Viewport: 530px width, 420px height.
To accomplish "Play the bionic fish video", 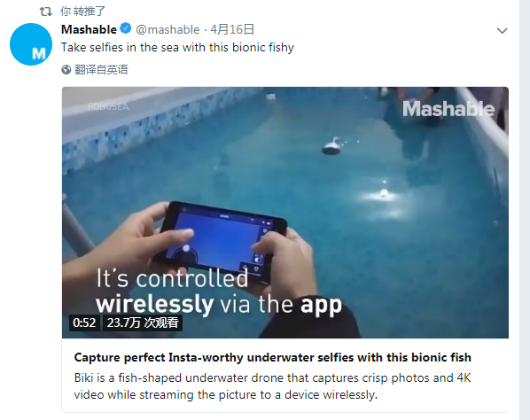I will coord(285,213).
